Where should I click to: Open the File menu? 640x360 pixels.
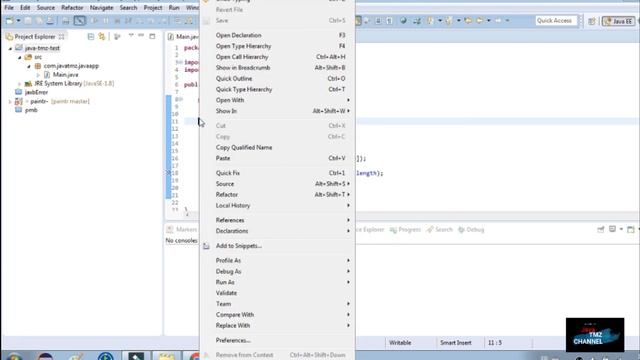pyautogui.click(x=9, y=8)
